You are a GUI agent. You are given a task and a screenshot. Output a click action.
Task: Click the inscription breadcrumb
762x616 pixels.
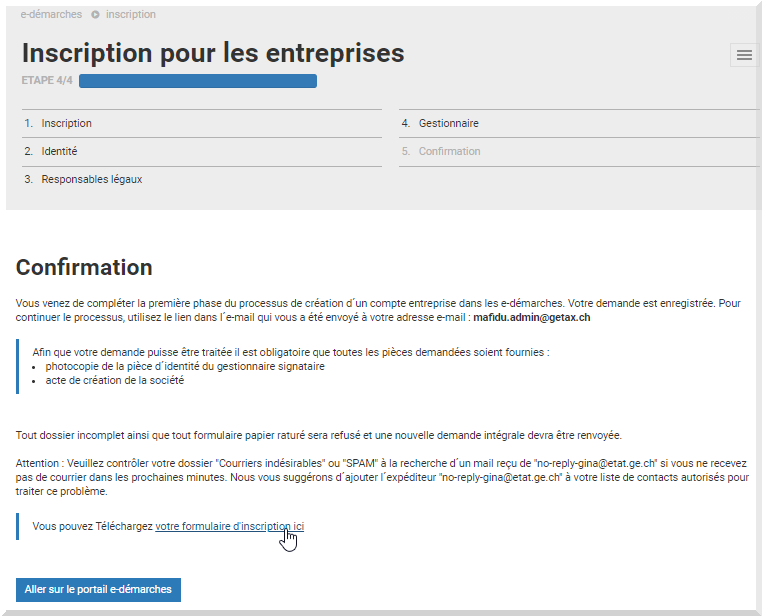point(131,15)
